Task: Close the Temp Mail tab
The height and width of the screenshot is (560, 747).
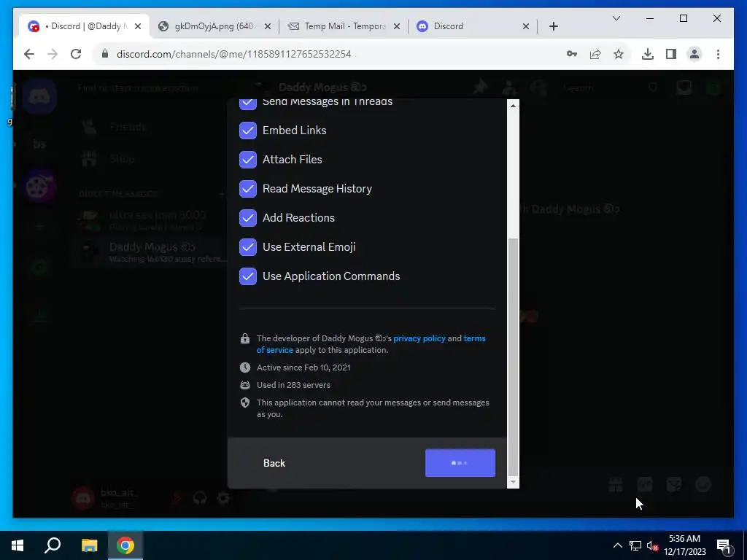Action: [396, 26]
